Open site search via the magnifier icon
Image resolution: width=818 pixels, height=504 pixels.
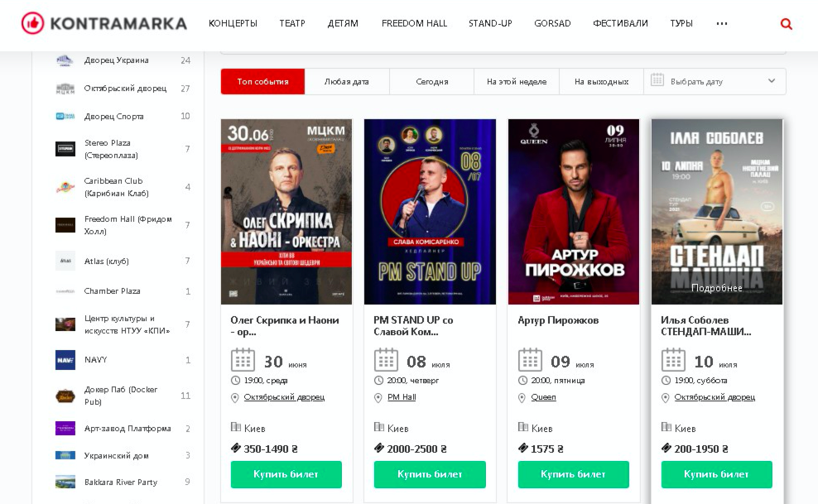pyautogui.click(x=786, y=24)
